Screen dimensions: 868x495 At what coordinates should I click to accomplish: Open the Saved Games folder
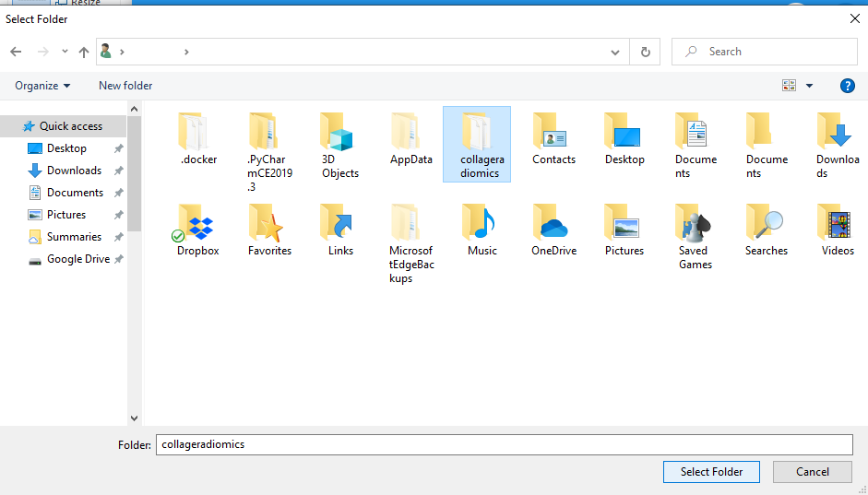point(694,224)
